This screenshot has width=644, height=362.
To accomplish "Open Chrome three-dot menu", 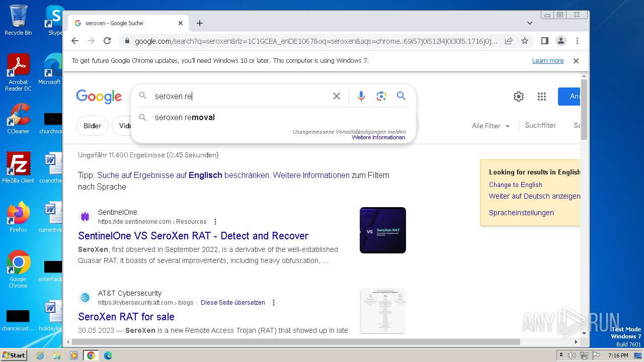I will (577, 41).
